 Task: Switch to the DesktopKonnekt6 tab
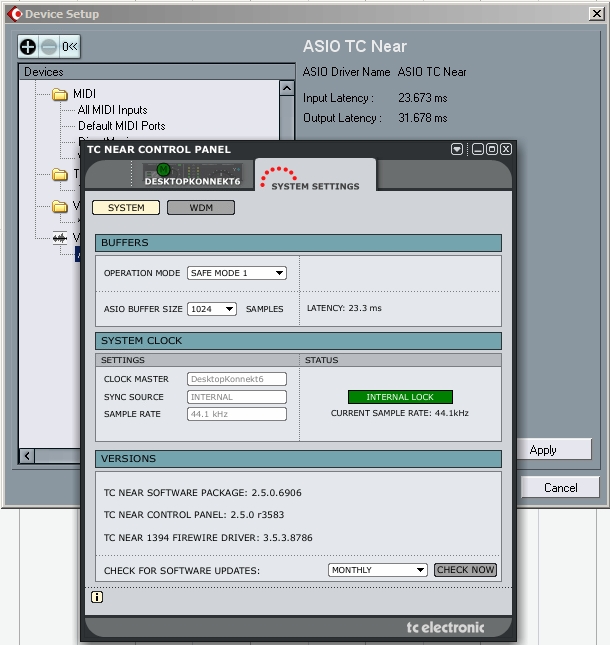pos(191,175)
